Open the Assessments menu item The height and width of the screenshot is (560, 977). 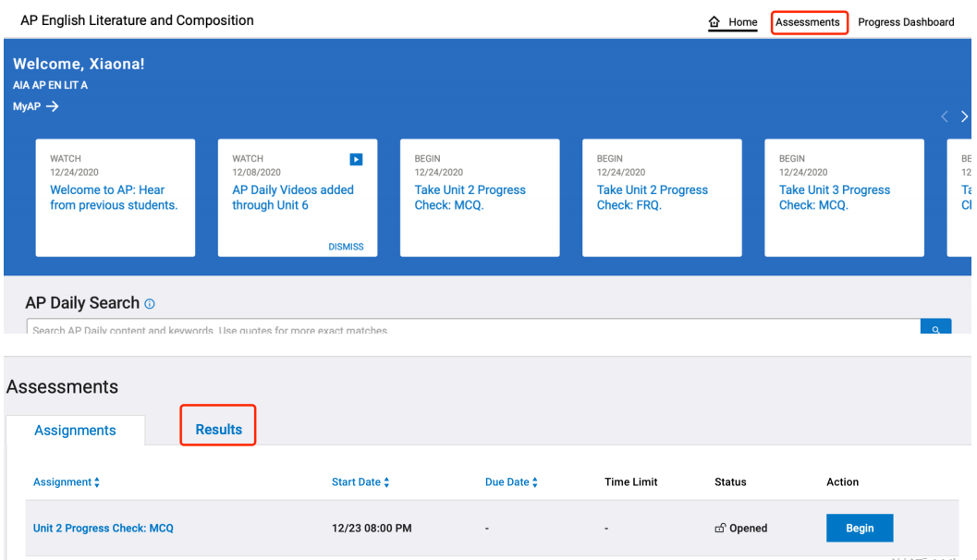tap(808, 22)
